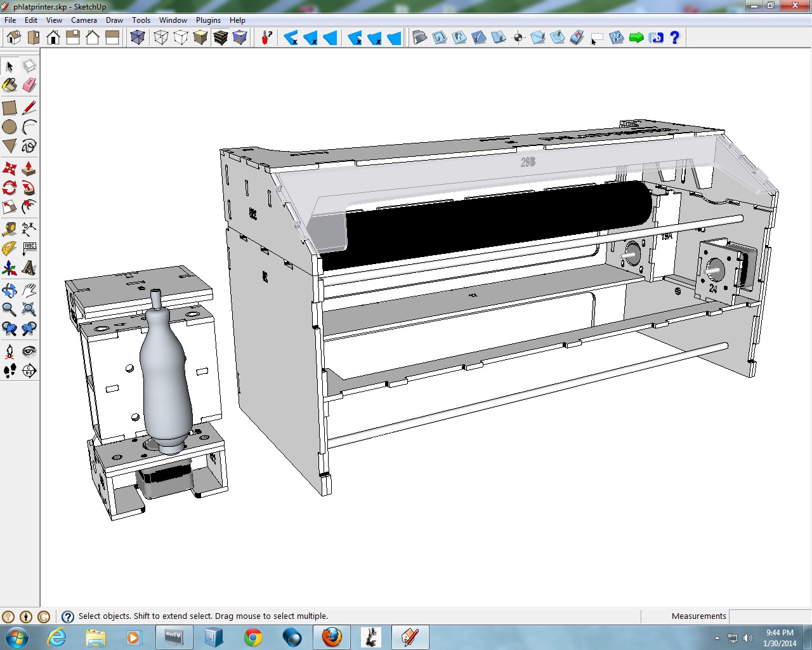Switch to Wireframe face style

tap(161, 37)
